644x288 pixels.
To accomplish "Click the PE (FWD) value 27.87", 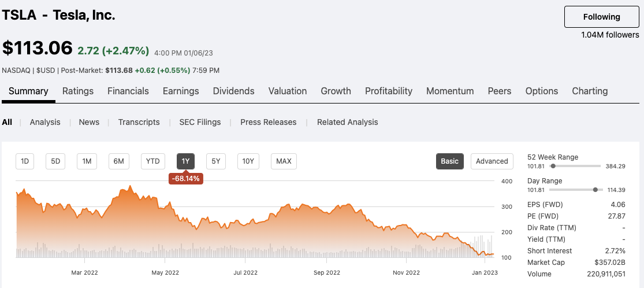I will pos(616,216).
